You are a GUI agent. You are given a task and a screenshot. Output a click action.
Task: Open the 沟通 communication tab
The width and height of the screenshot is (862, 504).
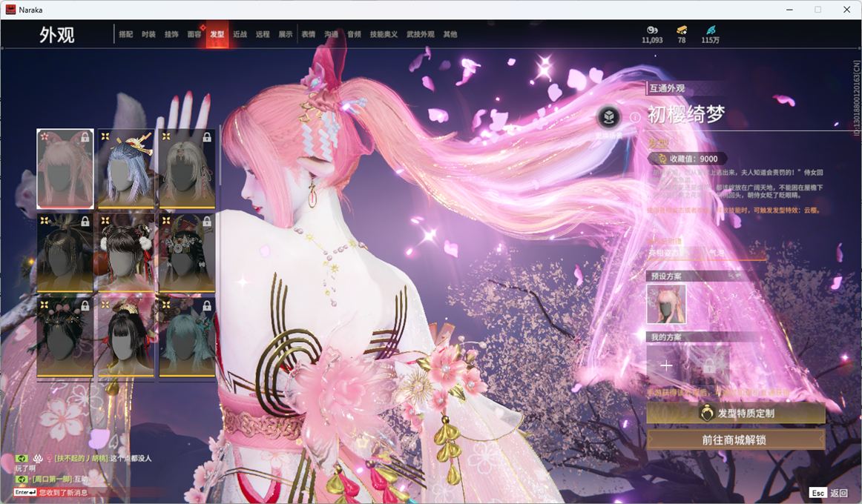pyautogui.click(x=331, y=34)
